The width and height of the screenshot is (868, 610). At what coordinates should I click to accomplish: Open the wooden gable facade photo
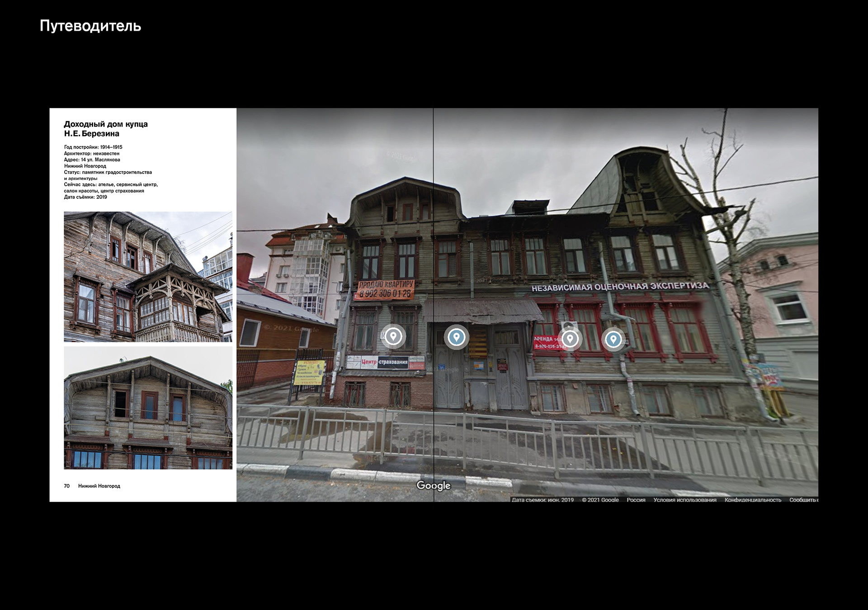148,408
